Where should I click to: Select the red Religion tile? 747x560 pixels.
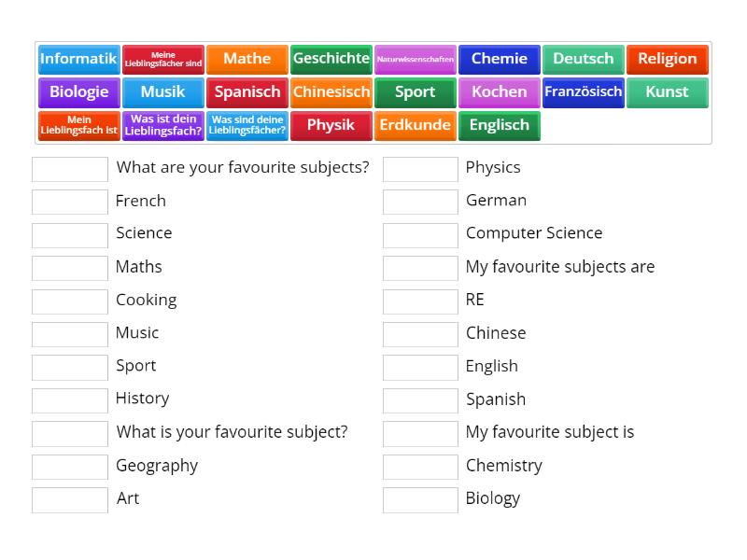pyautogui.click(x=668, y=59)
